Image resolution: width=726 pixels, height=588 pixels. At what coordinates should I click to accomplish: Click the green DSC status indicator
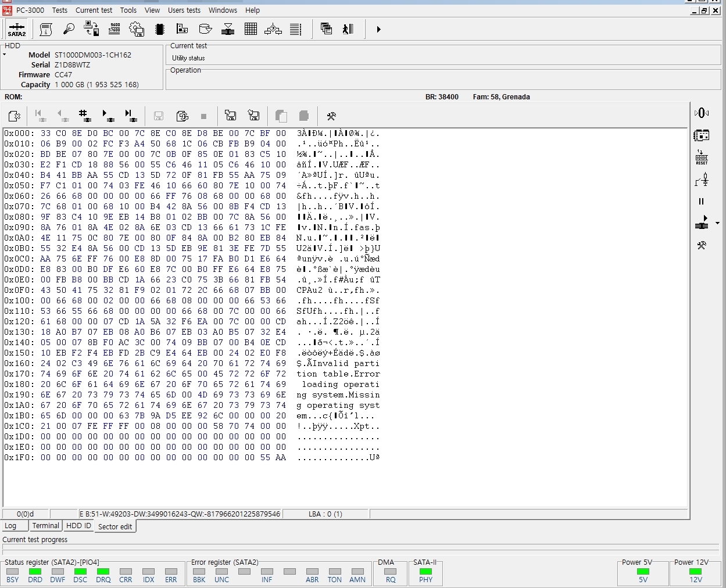coord(80,572)
